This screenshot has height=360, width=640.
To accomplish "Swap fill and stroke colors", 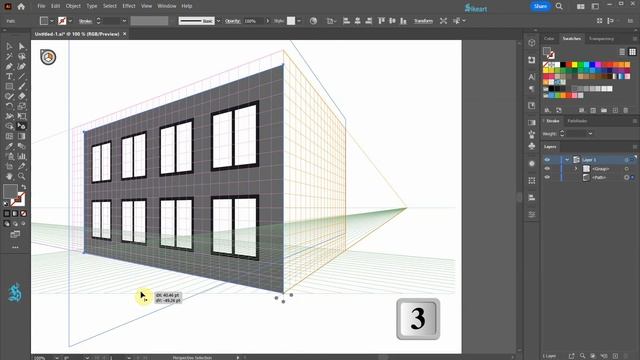I will click(x=23, y=187).
